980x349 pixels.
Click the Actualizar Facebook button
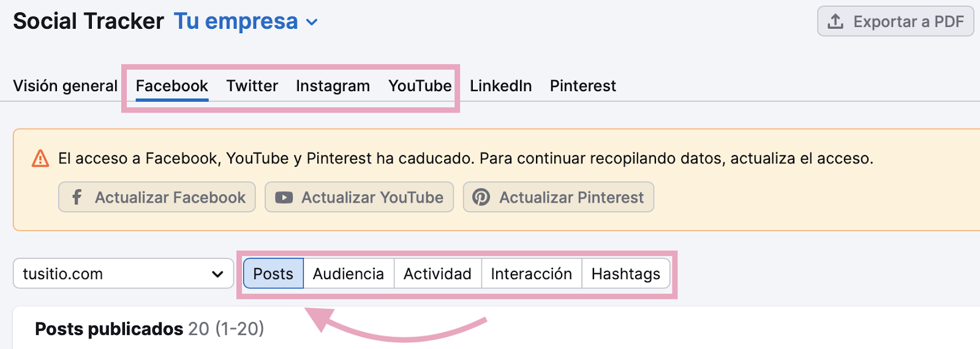[157, 197]
